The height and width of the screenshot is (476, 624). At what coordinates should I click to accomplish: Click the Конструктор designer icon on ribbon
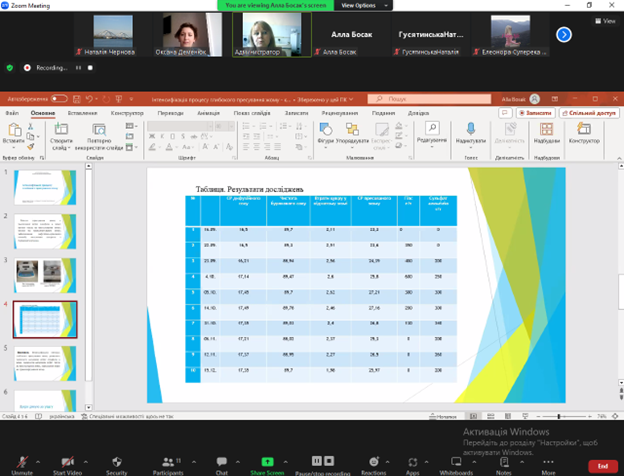(584, 129)
